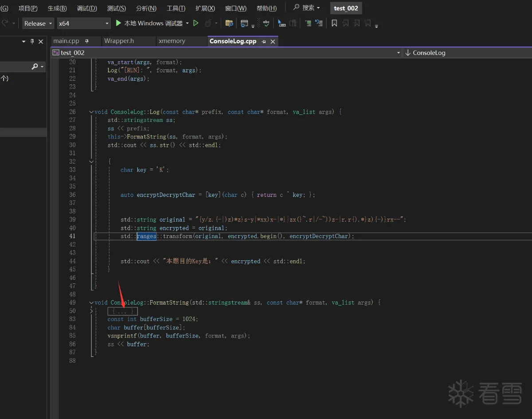Toggle the pin on ConsoleLog.cpp tab

(x=264, y=41)
